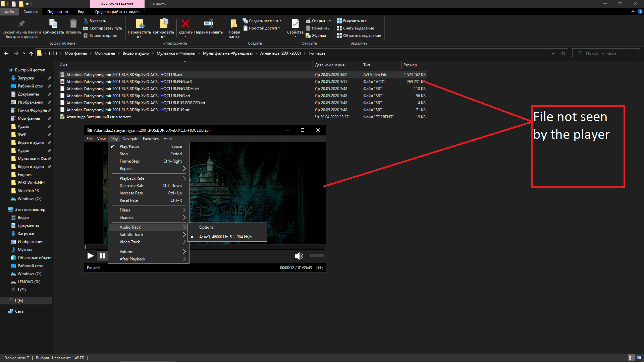Click the Вырезать scissors icon
Viewport: 644px width, 362px height.
pyautogui.click(x=86, y=21)
